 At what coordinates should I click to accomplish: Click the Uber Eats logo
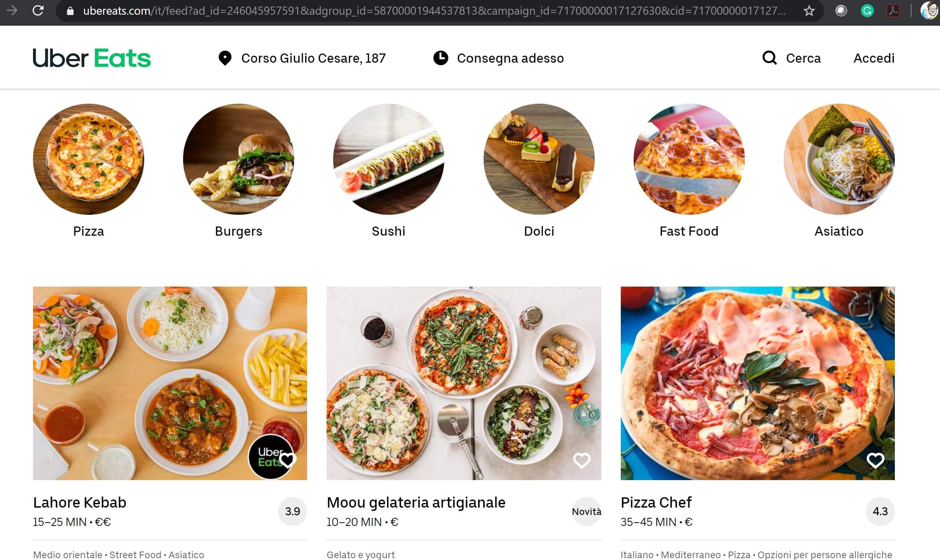click(92, 58)
